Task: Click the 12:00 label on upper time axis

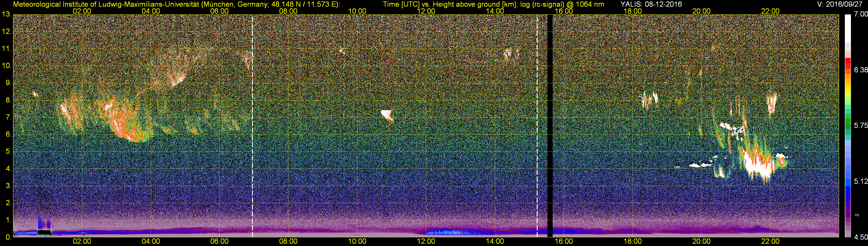Action: tap(426, 11)
